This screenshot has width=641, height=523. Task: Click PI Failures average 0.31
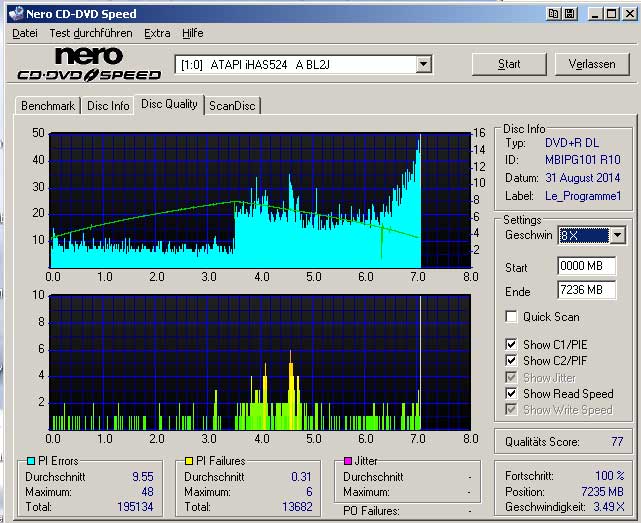click(301, 477)
